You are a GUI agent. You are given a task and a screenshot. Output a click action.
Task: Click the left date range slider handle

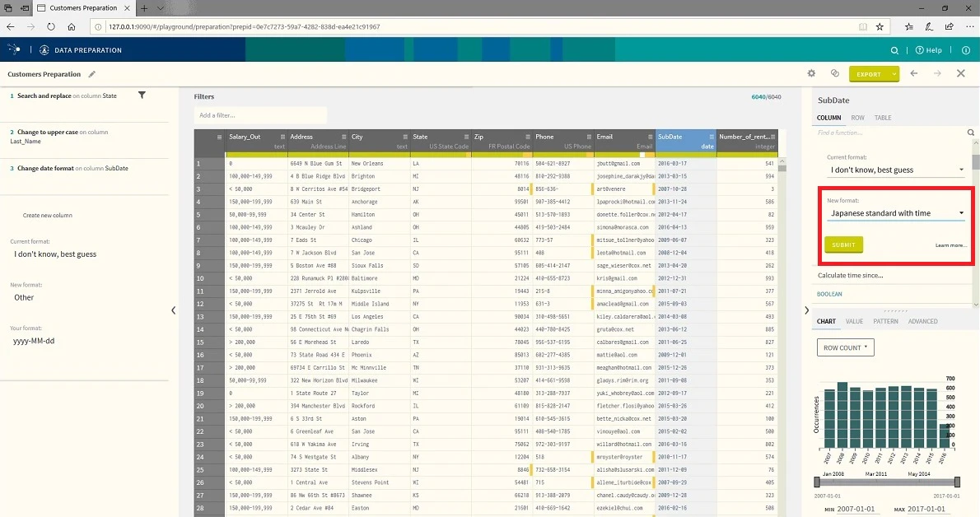pos(817,482)
